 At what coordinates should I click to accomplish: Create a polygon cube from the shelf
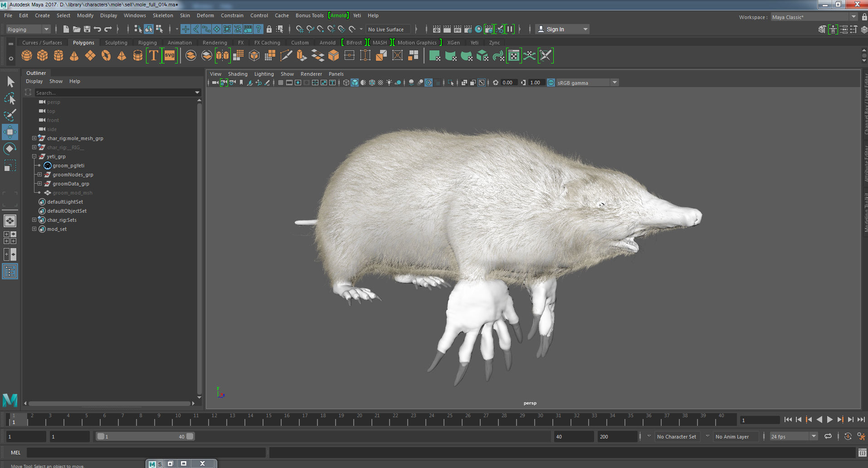click(x=43, y=56)
